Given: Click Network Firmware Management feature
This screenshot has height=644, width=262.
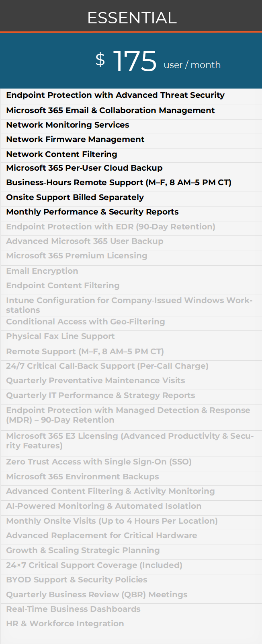Looking at the screenshot, I should pyautogui.click(x=75, y=139).
